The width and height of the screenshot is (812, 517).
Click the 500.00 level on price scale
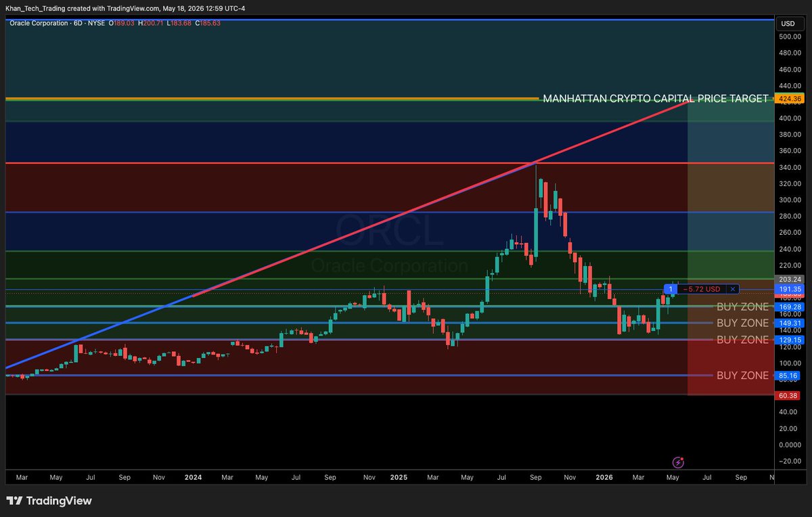pyautogui.click(x=789, y=37)
